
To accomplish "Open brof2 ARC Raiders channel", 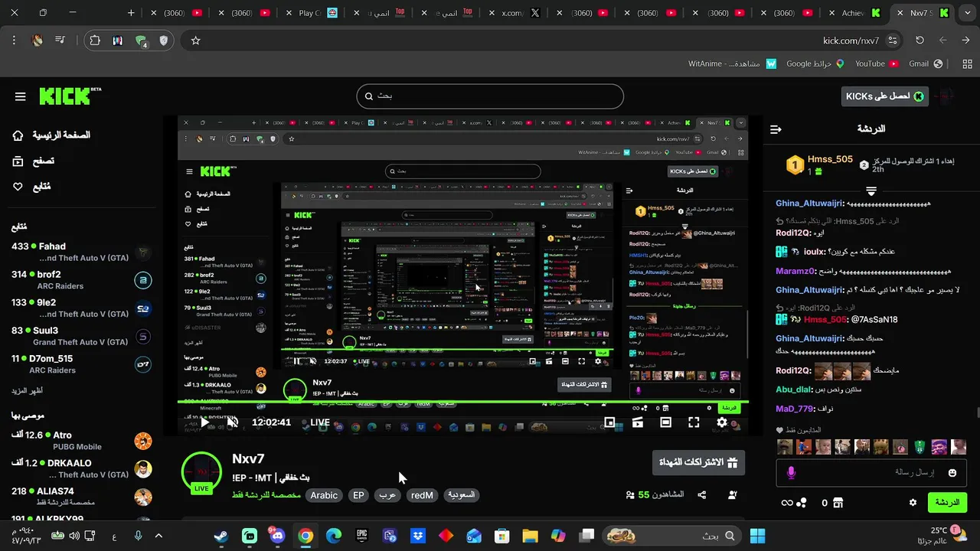I will (x=80, y=280).
